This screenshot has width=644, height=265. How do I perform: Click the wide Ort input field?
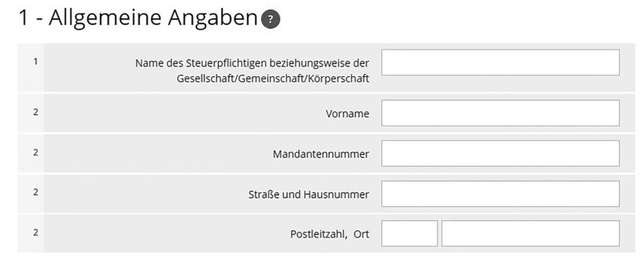530,234
